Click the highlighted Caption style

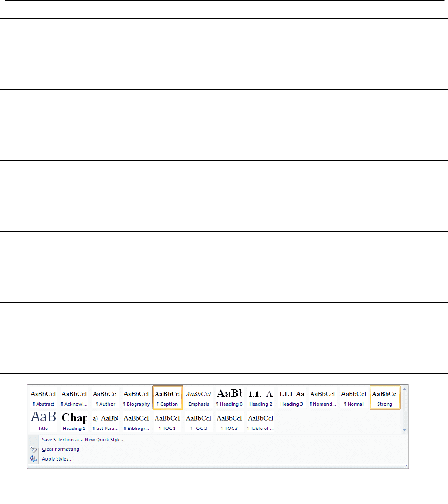click(x=168, y=397)
